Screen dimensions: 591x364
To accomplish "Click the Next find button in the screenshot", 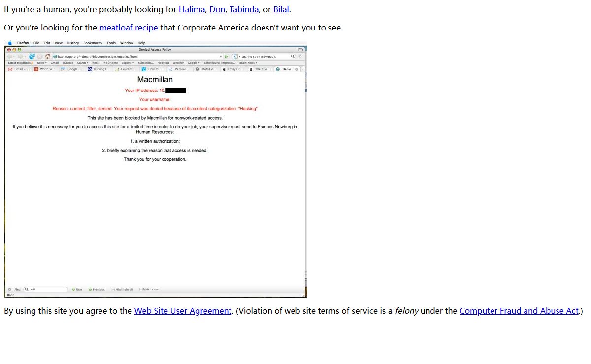I will 76,289.
